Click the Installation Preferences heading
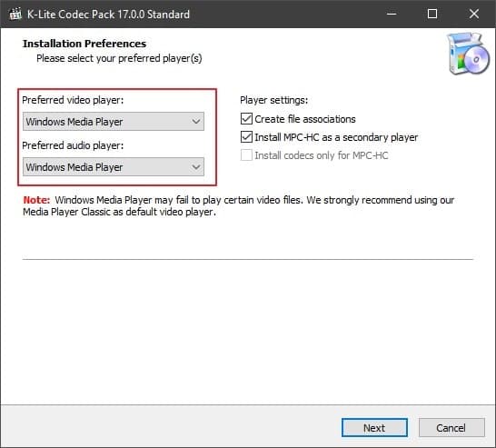The height and width of the screenshot is (448, 496). point(84,44)
